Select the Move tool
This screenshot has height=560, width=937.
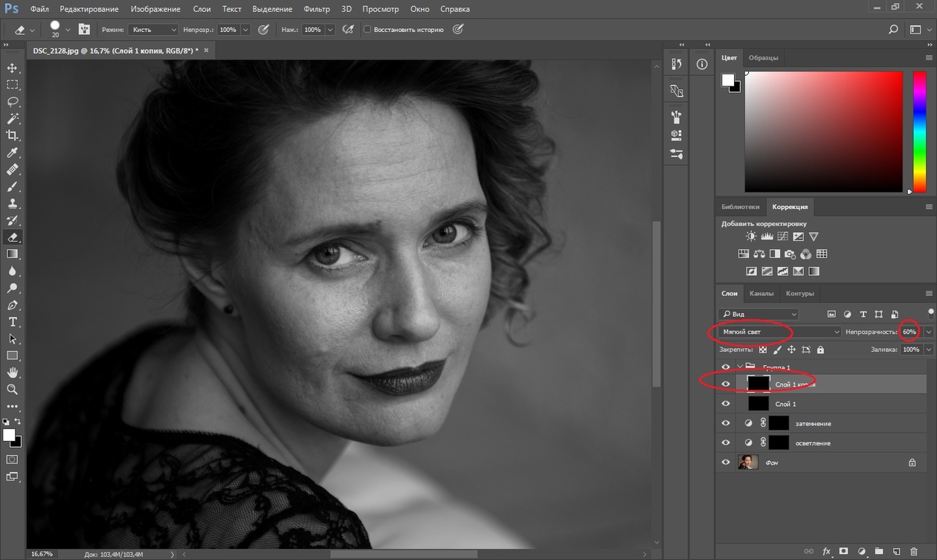click(x=13, y=68)
